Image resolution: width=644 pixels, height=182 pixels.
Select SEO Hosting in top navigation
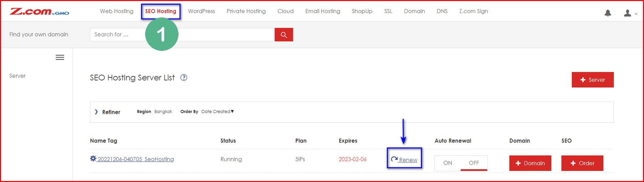[x=160, y=11]
